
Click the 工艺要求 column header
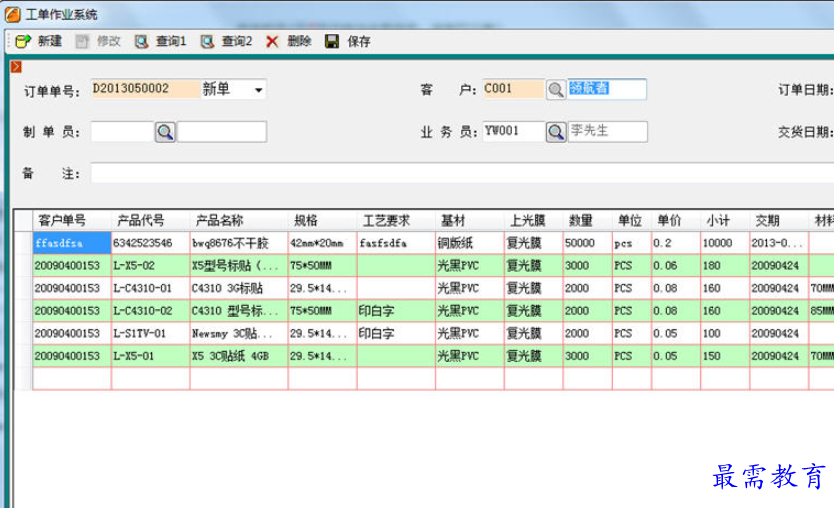point(396,220)
